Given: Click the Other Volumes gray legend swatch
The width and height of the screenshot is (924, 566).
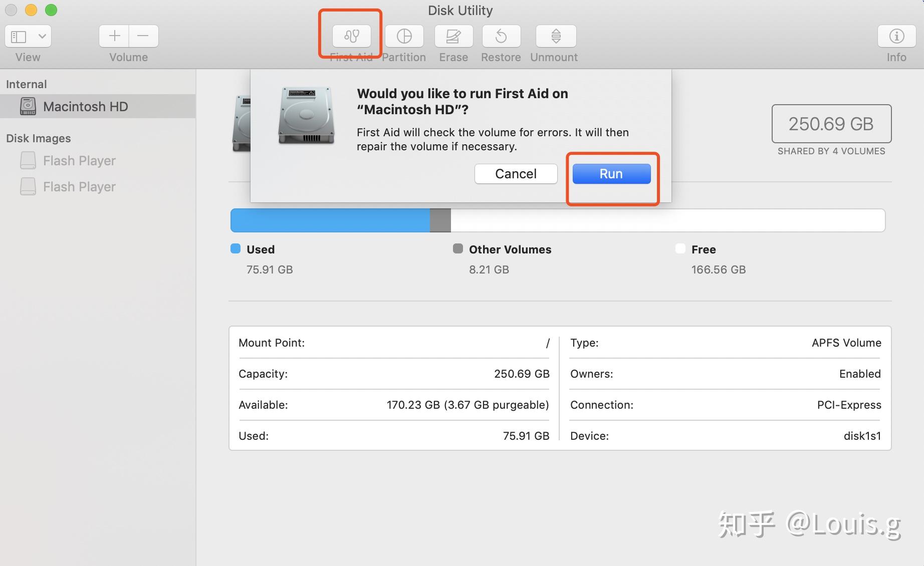Looking at the screenshot, I should click(x=458, y=248).
